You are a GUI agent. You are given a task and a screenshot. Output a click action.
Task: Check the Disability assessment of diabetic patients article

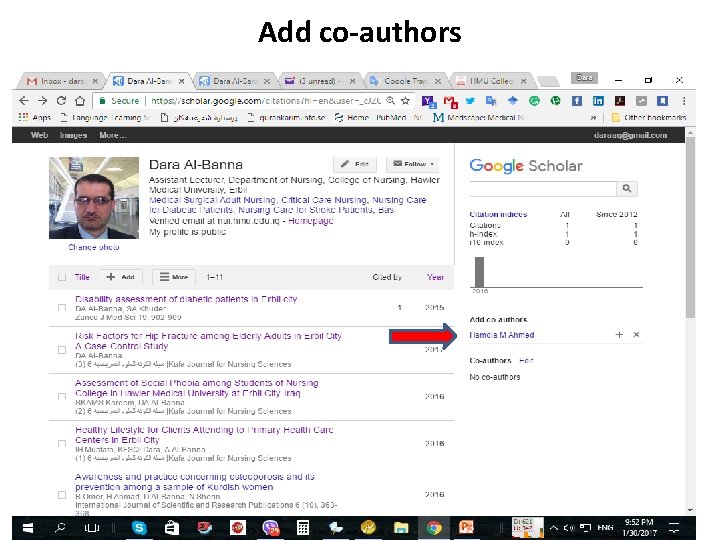(x=62, y=308)
